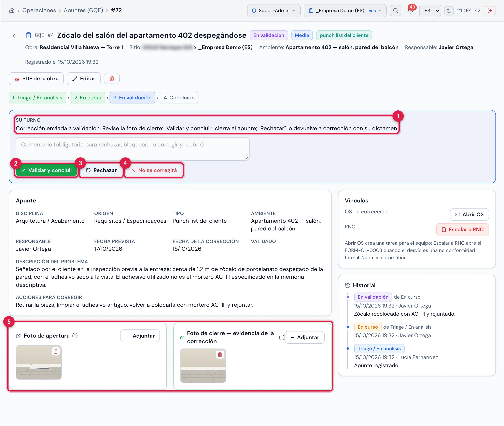Click the Rechazar button
This screenshot has width=504, height=426.
(101, 170)
